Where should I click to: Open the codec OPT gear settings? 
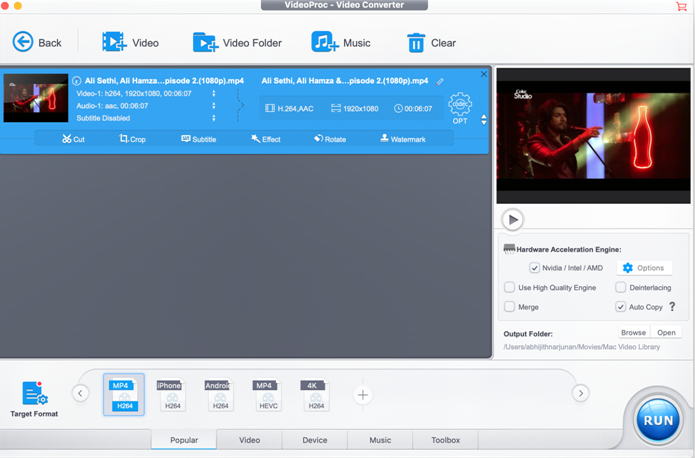(460, 106)
